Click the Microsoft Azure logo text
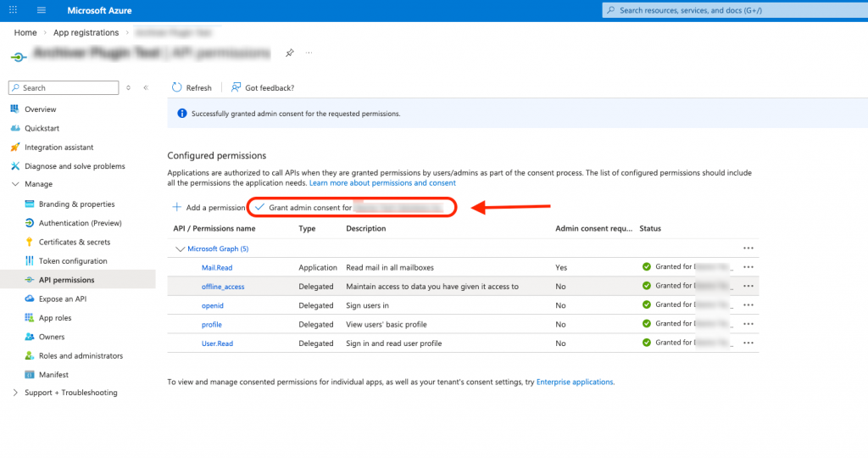The width and height of the screenshot is (868, 458). tap(100, 10)
